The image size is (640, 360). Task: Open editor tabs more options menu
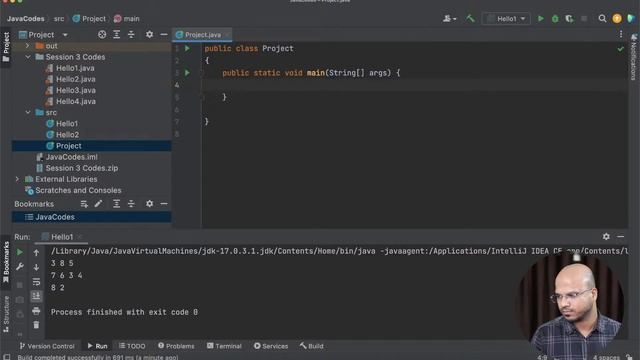[621, 35]
